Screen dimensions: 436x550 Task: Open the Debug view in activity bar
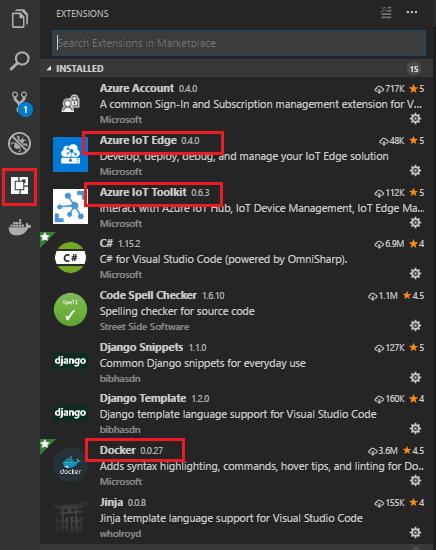point(20,143)
